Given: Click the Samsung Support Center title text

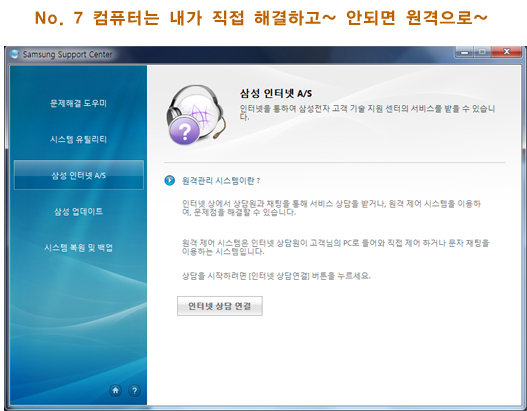Looking at the screenshot, I should coord(68,54).
